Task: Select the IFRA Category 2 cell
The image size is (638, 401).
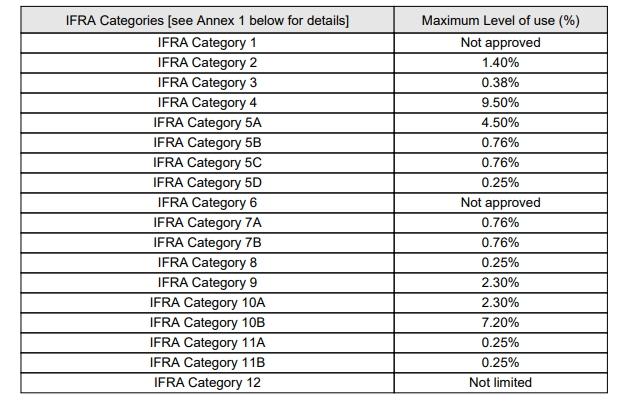Action: point(207,62)
